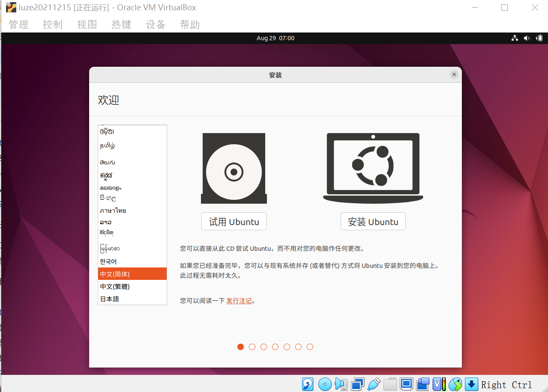548x392 pixels.
Task: Select 日本語 in the language list
Action: point(132,299)
